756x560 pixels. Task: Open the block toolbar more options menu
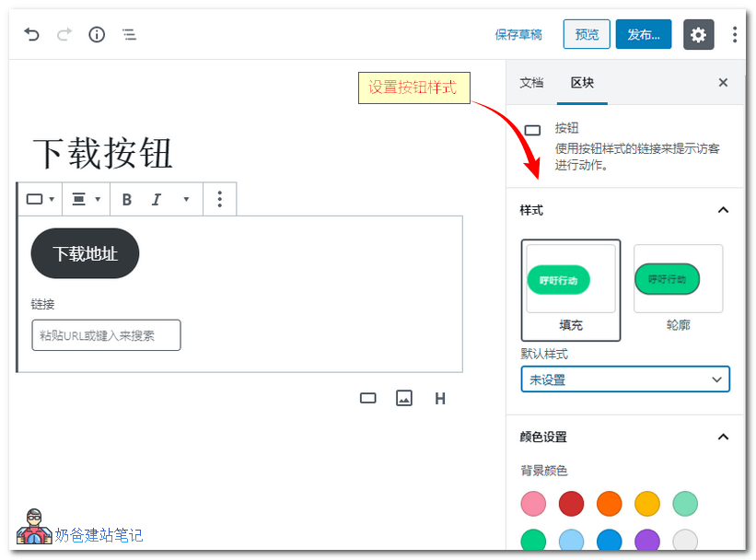click(x=220, y=198)
